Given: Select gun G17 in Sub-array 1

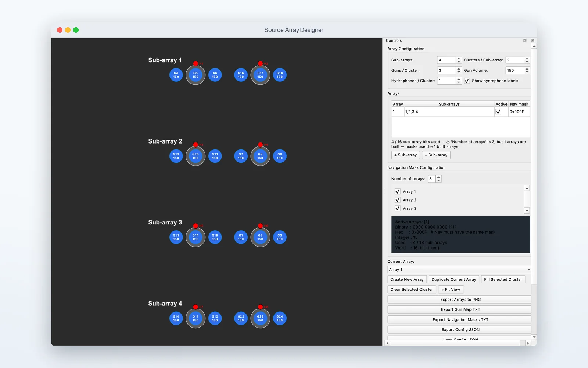Looking at the screenshot, I should coord(260,75).
